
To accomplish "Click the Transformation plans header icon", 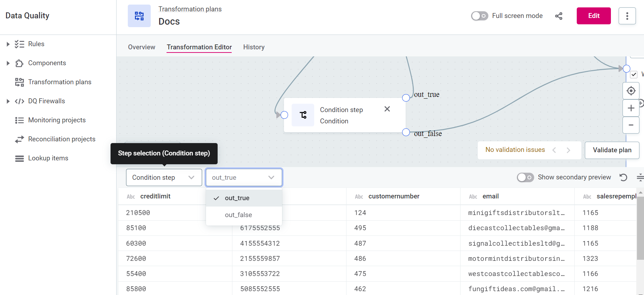I will click(139, 16).
